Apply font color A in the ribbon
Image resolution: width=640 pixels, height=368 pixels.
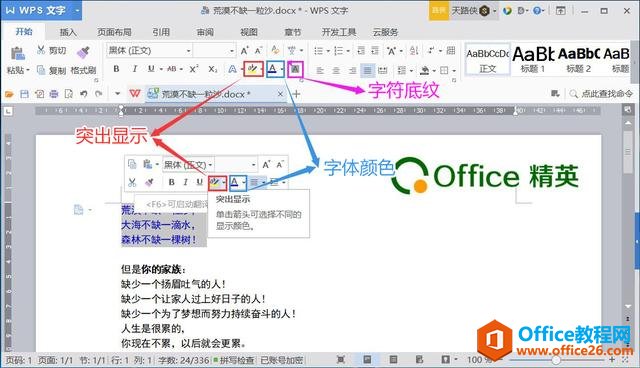[273, 69]
